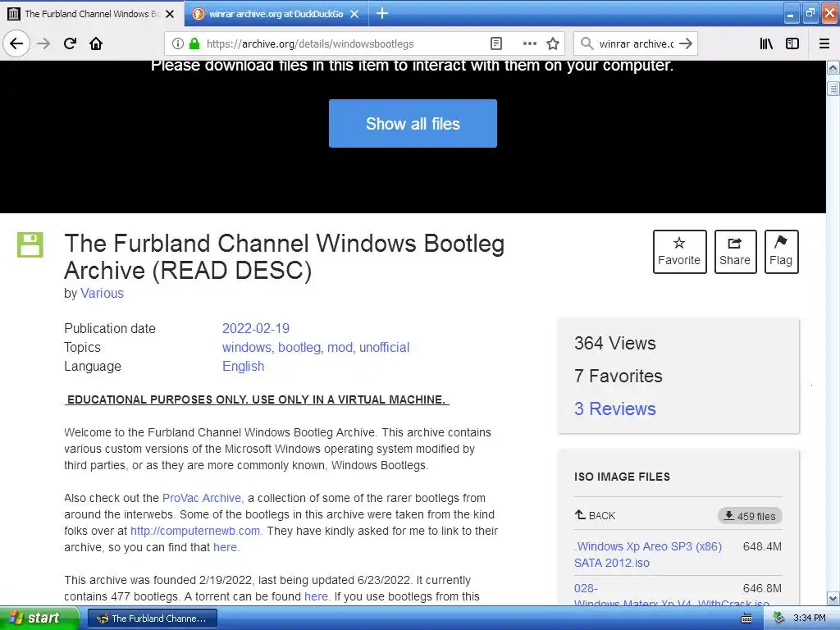Screen dimensions: 840x630
Task: Show site information icon in the address bar
Action: coord(178,44)
